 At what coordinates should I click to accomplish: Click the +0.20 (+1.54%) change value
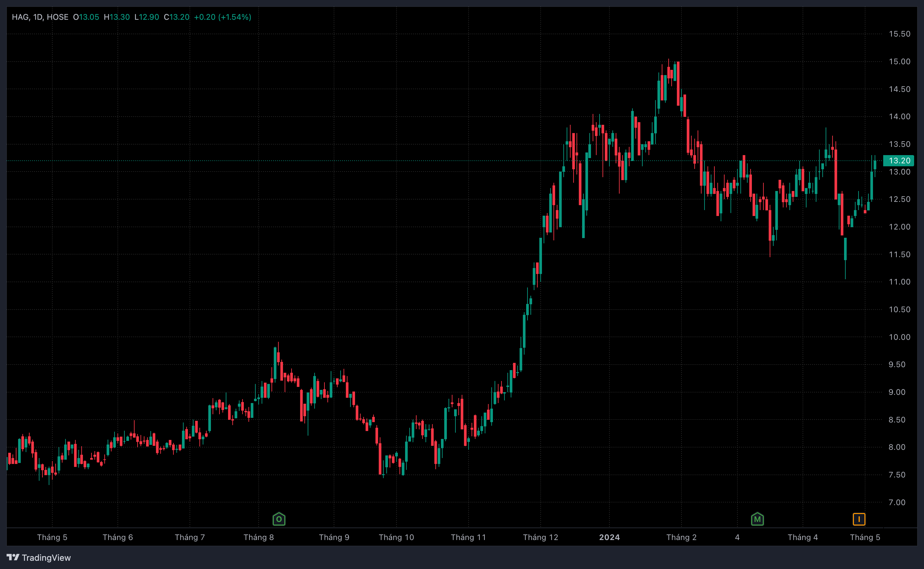click(223, 17)
